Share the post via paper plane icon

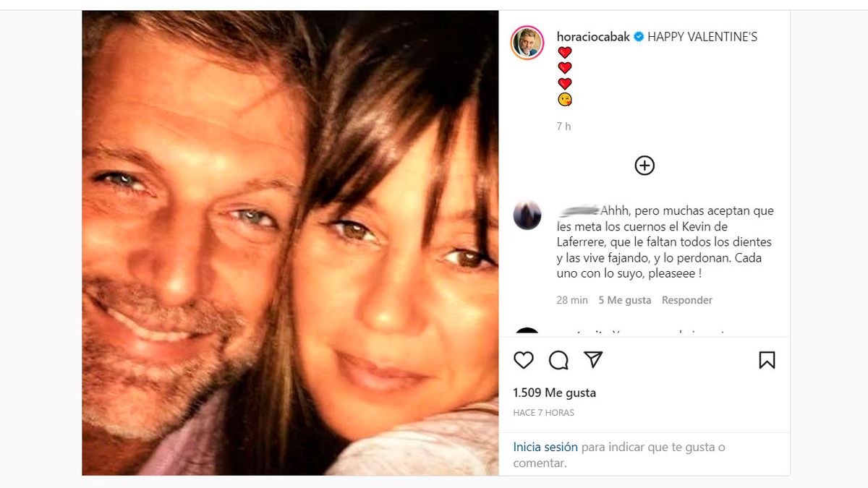coord(593,360)
